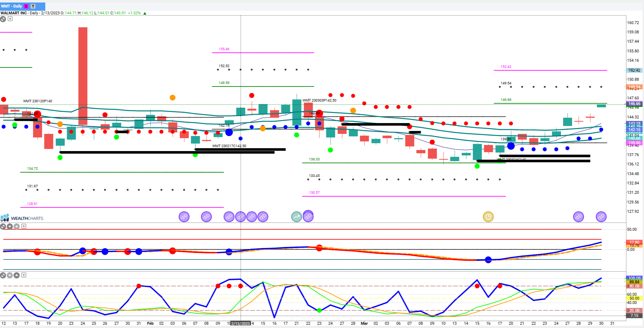
Task: Open the analyst rating icon on the 2/13 crosshair
Action: (x=240, y=217)
